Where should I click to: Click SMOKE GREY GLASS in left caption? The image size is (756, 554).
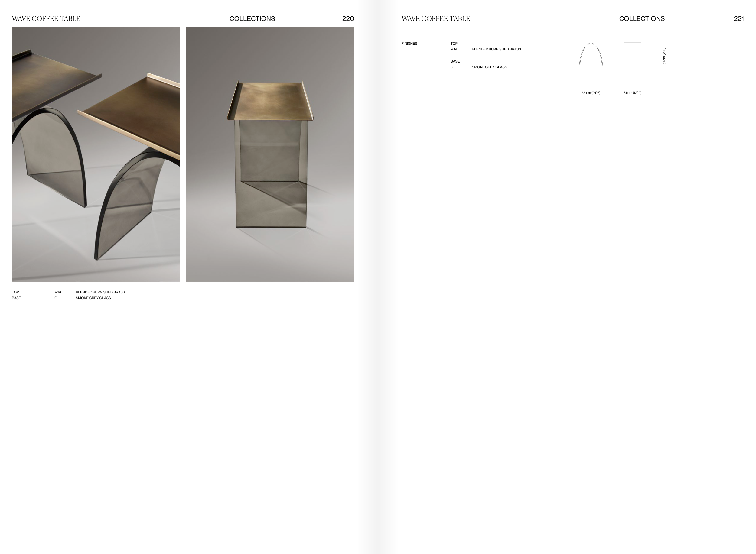coord(93,298)
